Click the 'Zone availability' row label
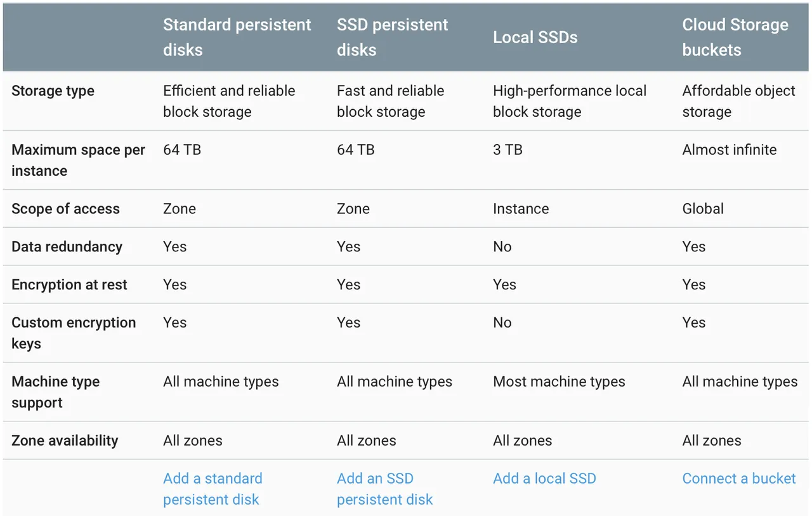This screenshot has width=812, height=516. (65, 440)
